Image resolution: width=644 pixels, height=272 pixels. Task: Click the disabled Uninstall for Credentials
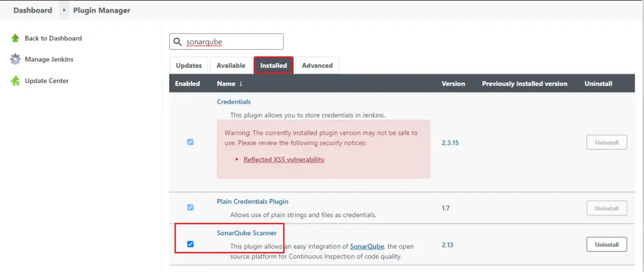607,142
